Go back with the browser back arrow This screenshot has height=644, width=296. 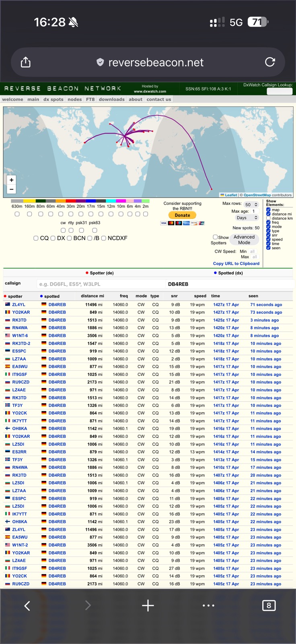pos(27,605)
